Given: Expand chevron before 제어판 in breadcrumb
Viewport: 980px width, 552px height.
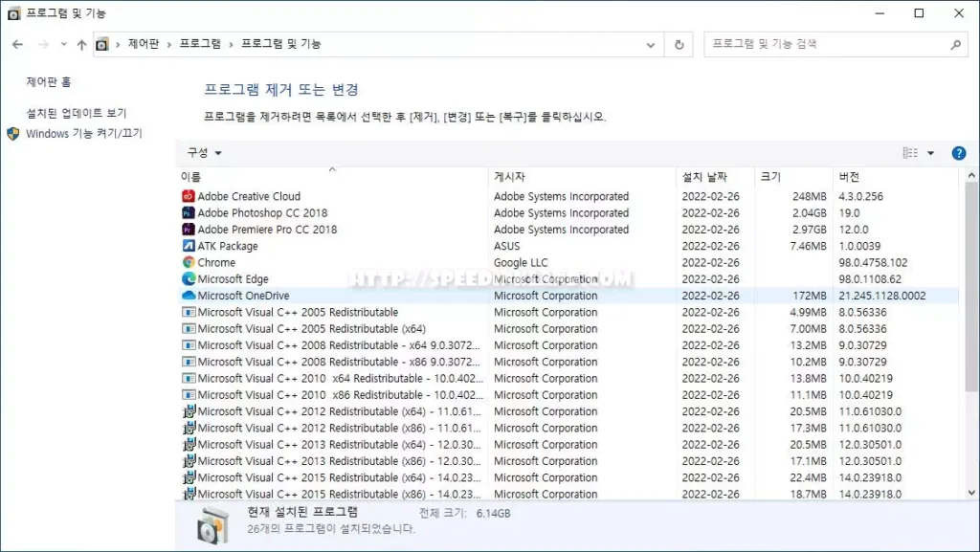Looking at the screenshot, I should [x=118, y=44].
